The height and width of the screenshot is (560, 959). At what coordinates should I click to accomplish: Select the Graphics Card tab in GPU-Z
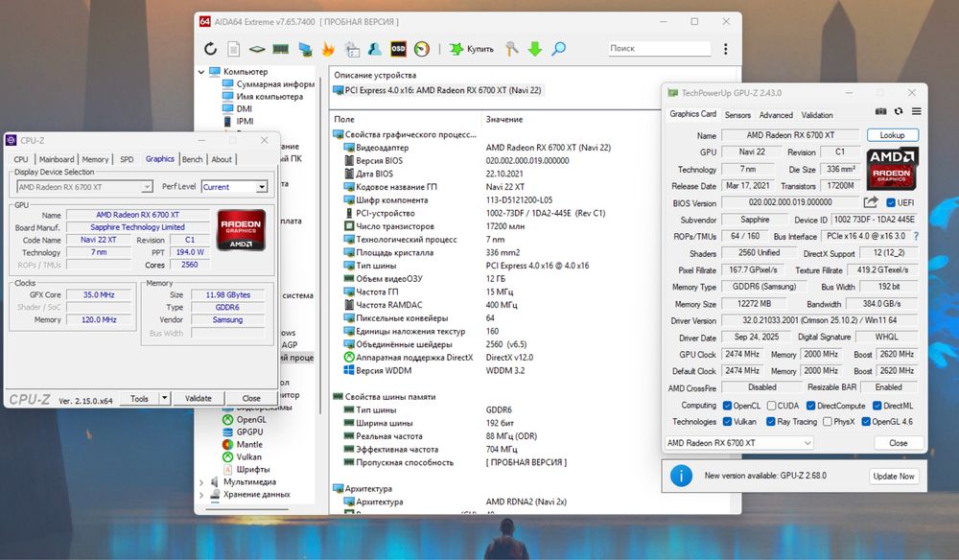pyautogui.click(x=692, y=114)
